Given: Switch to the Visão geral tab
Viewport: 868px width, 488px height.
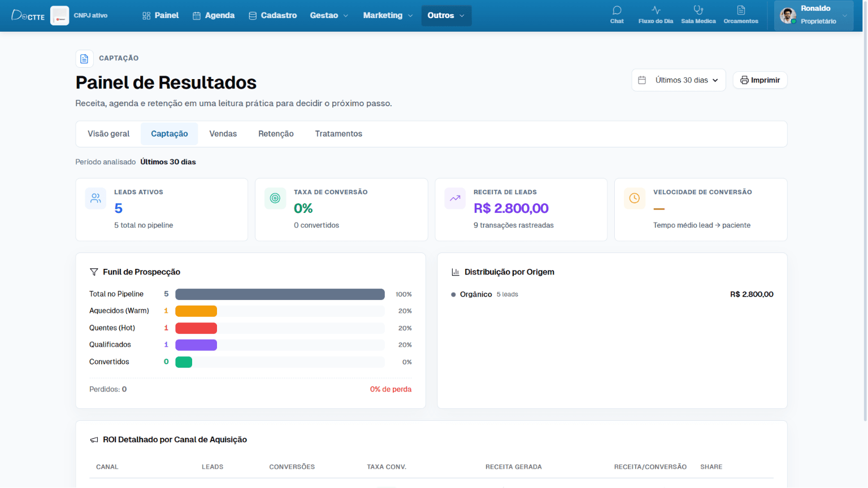Looking at the screenshot, I should (108, 134).
